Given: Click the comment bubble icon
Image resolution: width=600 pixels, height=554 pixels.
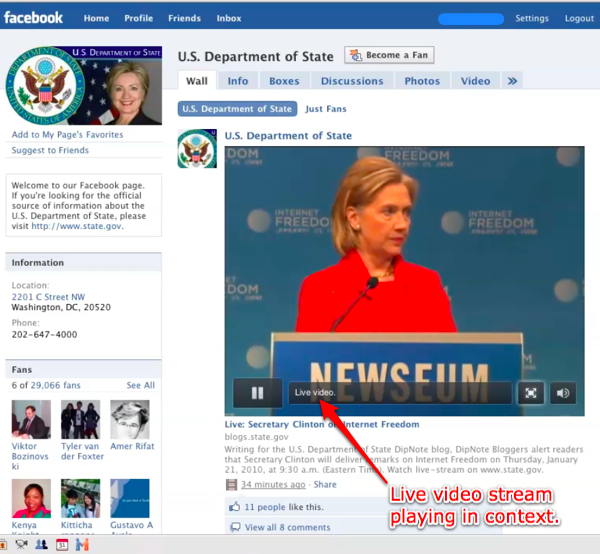Looking at the screenshot, I should point(235,527).
